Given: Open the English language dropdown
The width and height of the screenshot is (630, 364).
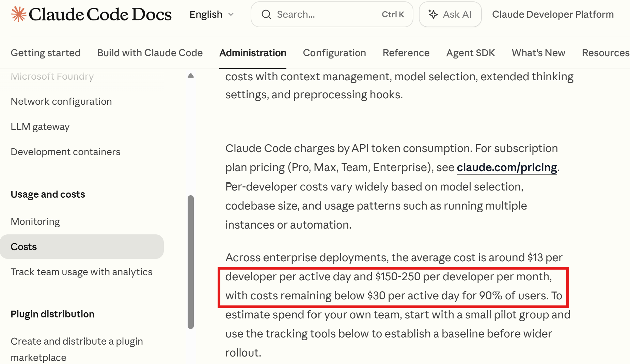Looking at the screenshot, I should (211, 14).
